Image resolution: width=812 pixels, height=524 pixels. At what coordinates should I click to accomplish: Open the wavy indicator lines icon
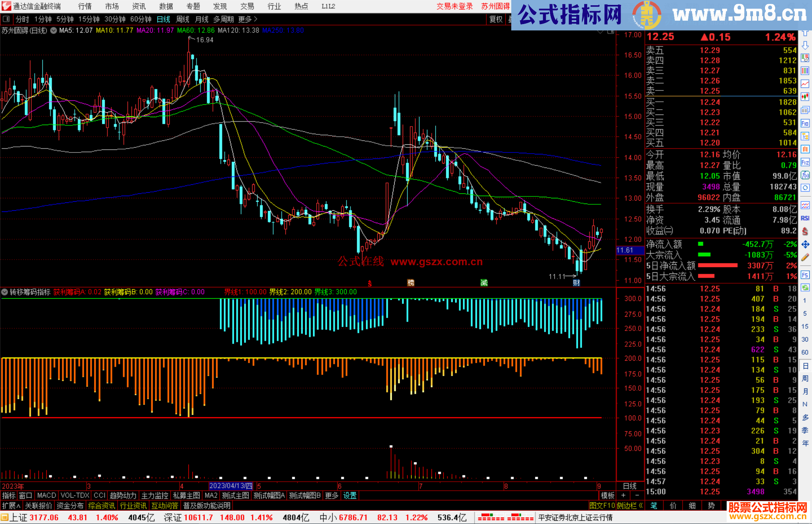click(805, 205)
